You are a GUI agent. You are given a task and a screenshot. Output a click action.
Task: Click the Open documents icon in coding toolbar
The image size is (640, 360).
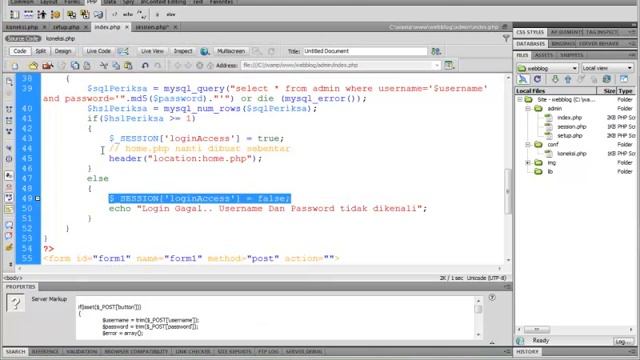coord(9,82)
